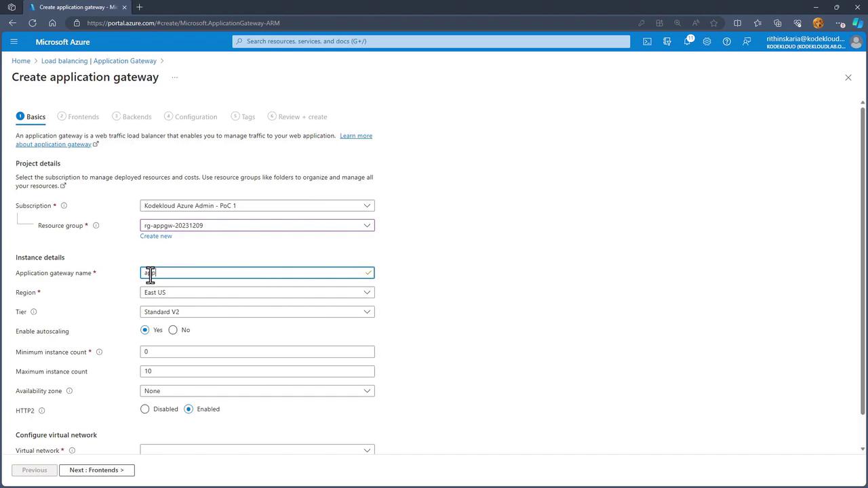Image resolution: width=868 pixels, height=488 pixels.
Task: Open the workspaces icon left of the tab
Action: 12,7
